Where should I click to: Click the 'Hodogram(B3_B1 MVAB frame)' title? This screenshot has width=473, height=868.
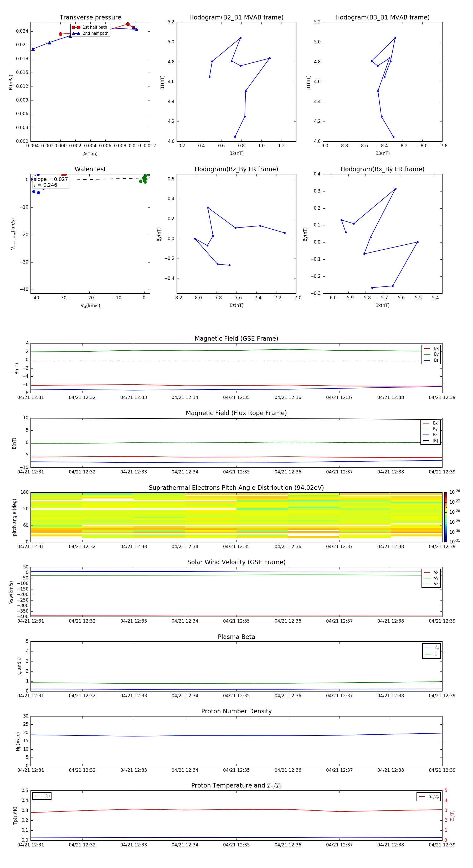tap(382, 18)
